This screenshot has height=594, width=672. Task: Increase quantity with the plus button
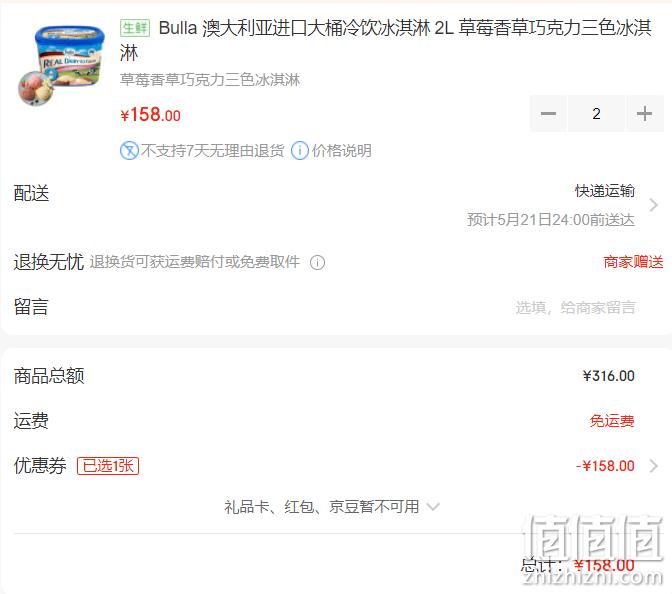pyautogui.click(x=644, y=114)
